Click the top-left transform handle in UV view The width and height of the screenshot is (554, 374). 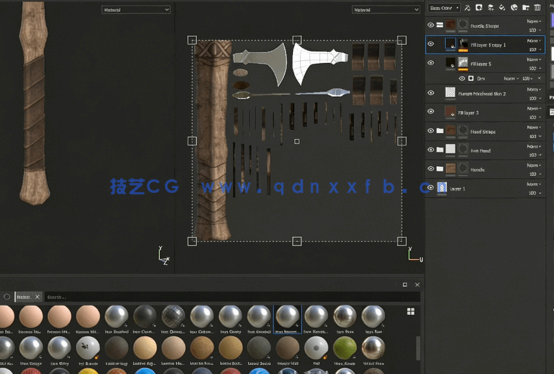[192, 40]
